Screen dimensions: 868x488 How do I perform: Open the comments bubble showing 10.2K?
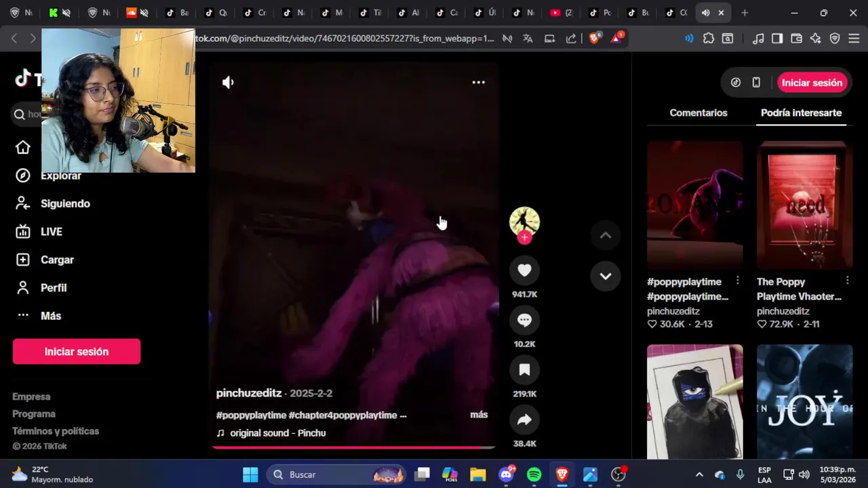[524, 320]
